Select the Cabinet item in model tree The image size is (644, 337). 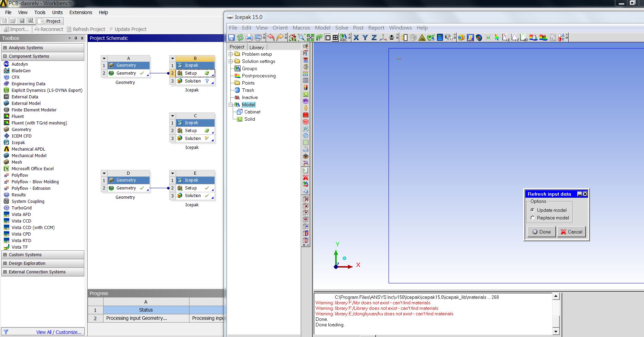tap(252, 112)
